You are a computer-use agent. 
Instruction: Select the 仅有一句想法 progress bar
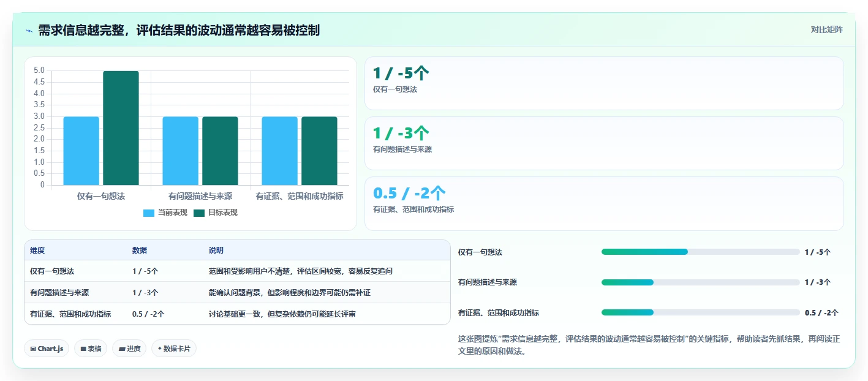point(701,252)
